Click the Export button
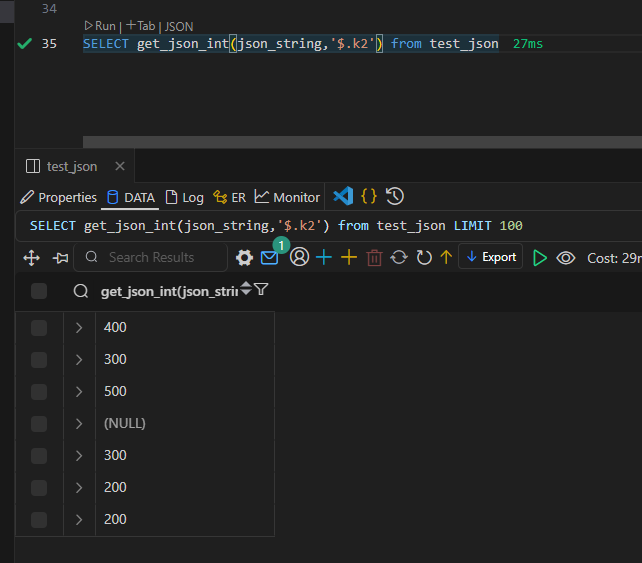Screen dimensions: 642x563 click(491, 257)
